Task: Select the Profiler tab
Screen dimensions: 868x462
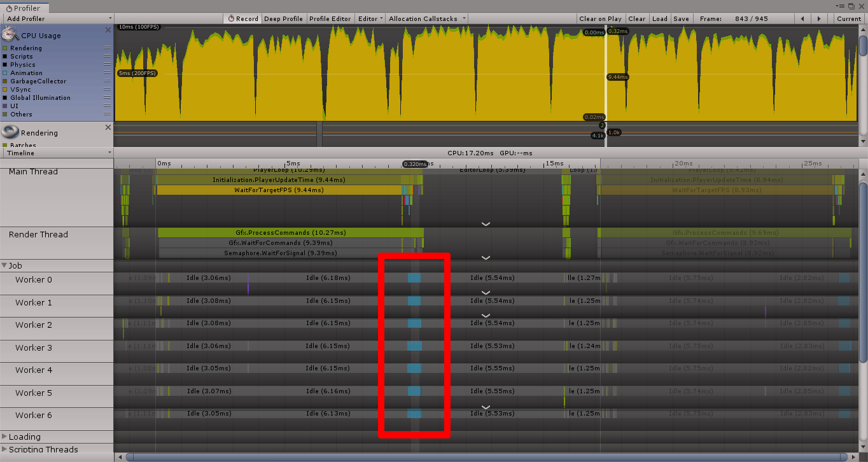Action: click(23, 8)
